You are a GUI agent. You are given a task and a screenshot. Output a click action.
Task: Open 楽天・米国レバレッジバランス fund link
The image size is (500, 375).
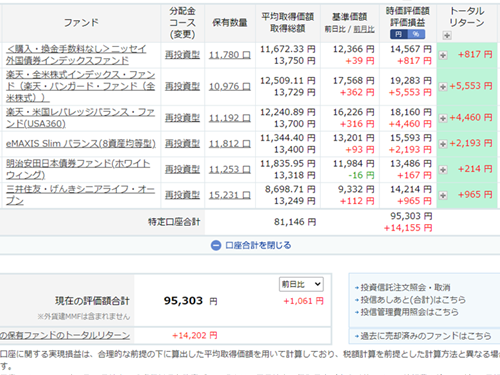[x=80, y=118]
